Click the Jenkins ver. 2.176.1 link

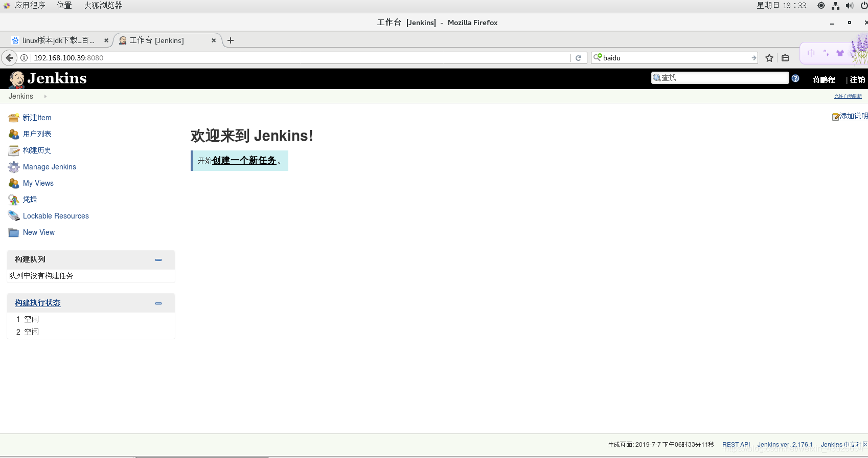785,445
